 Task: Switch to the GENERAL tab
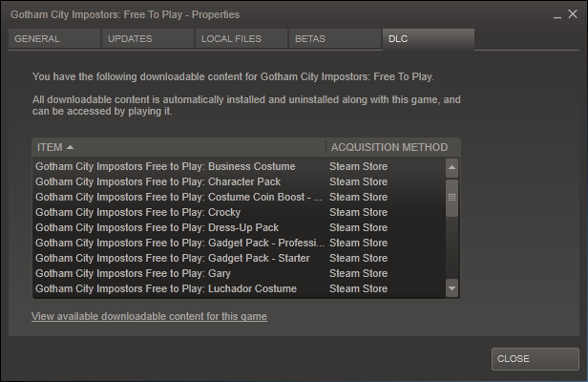[x=54, y=38]
